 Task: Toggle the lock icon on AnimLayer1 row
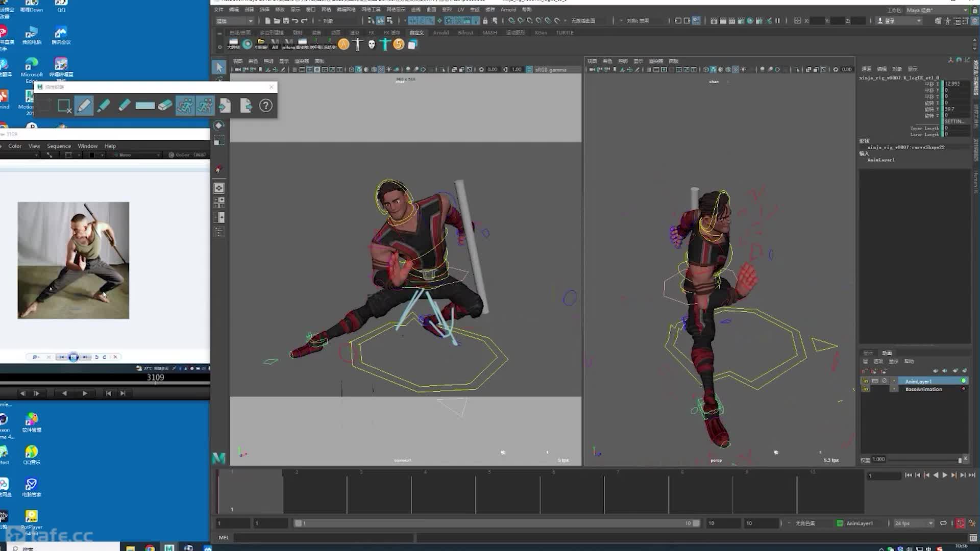[x=866, y=381]
